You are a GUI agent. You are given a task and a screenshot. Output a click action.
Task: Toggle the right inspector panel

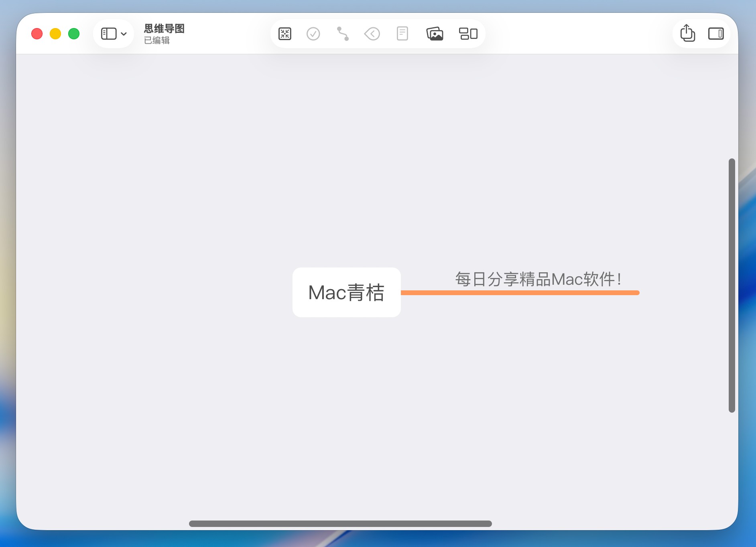tap(715, 34)
